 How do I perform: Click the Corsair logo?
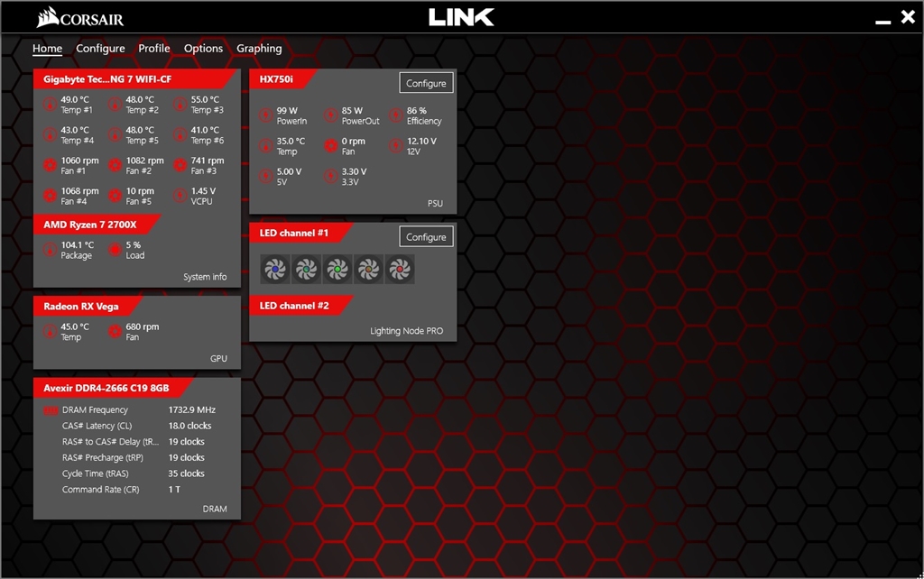(80, 18)
